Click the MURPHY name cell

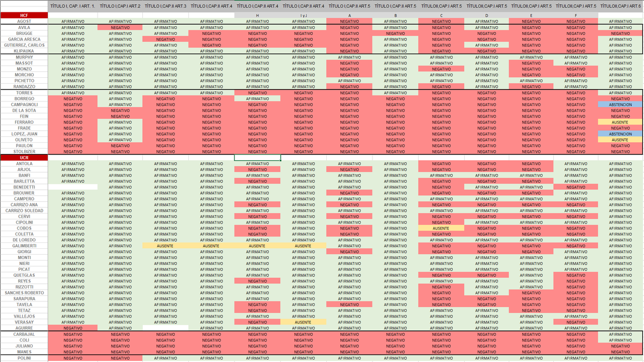[24, 57]
